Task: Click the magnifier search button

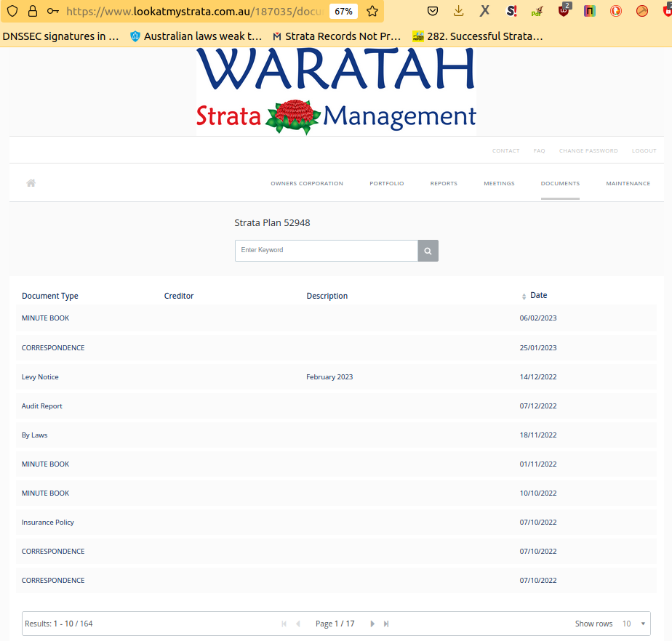Action: (x=428, y=251)
